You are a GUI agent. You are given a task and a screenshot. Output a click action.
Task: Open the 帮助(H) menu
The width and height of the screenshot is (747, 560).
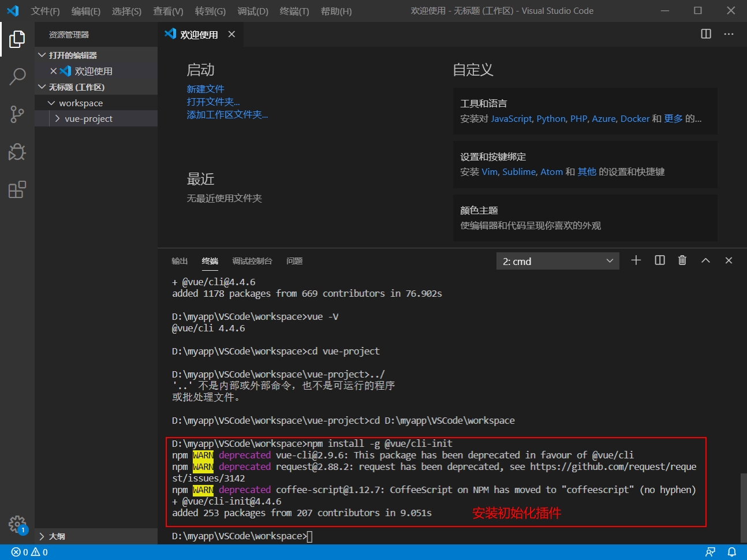[336, 11]
